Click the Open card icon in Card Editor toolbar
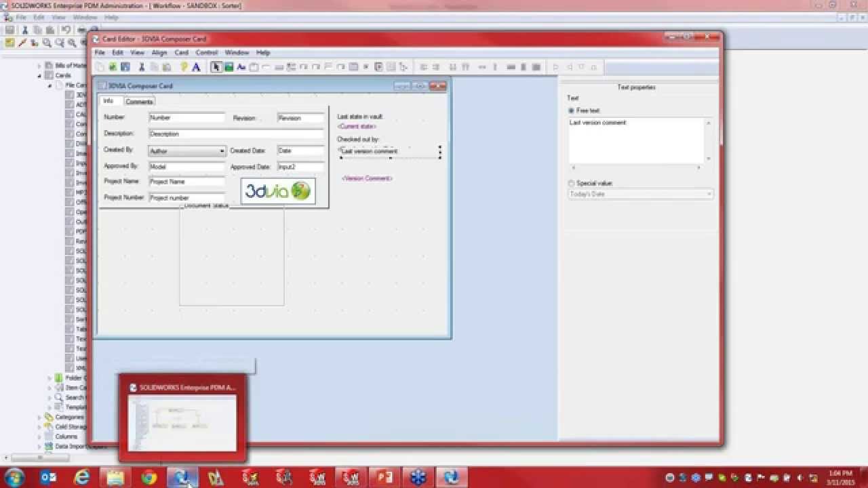This screenshot has width=868, height=488. tap(113, 67)
